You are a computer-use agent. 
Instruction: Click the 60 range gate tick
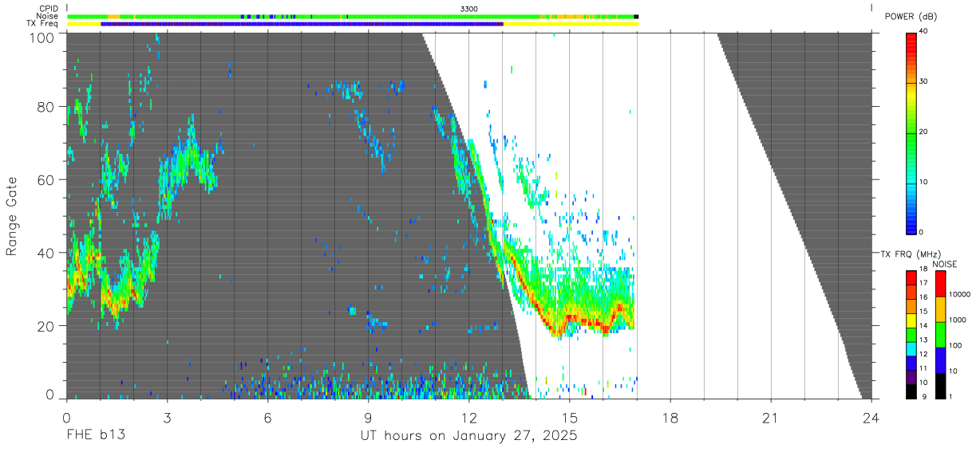click(x=46, y=179)
